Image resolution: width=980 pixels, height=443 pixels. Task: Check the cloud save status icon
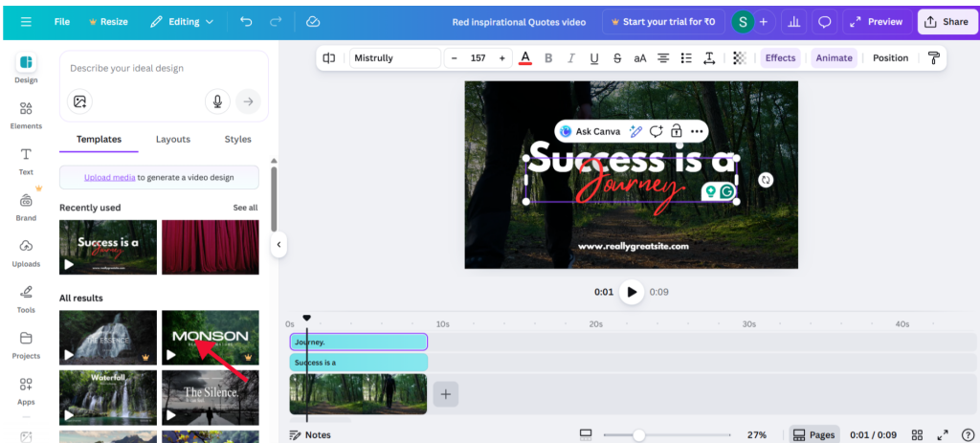(x=313, y=22)
